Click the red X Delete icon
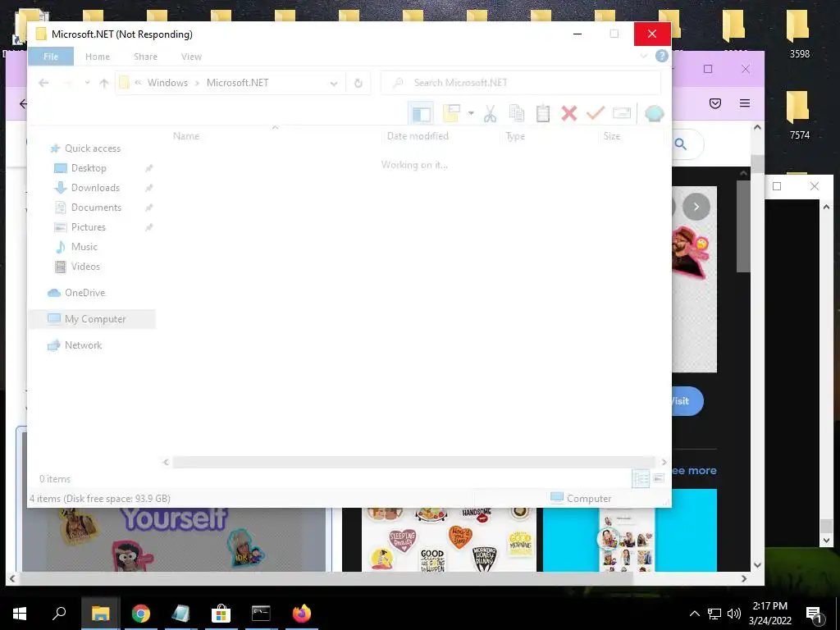 point(569,113)
